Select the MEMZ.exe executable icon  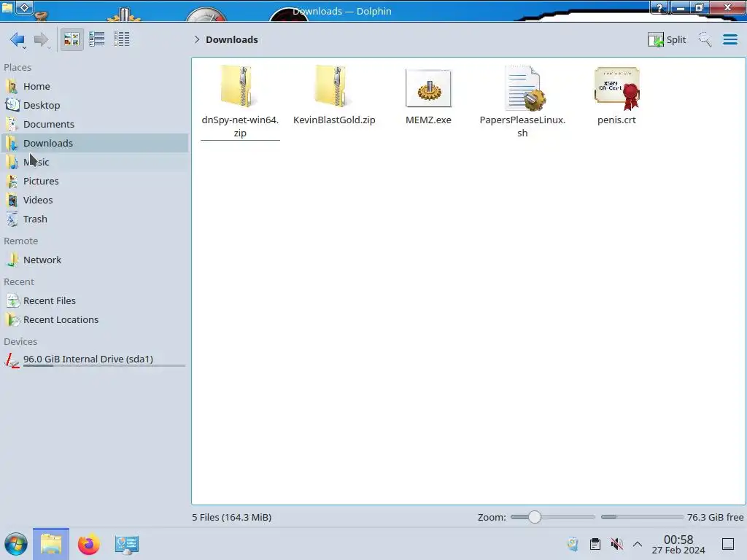click(x=428, y=88)
